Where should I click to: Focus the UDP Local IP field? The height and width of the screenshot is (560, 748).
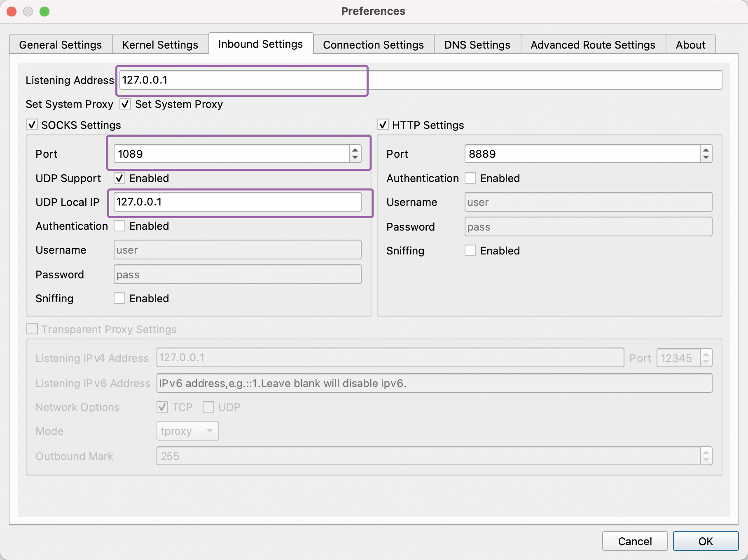coord(237,202)
